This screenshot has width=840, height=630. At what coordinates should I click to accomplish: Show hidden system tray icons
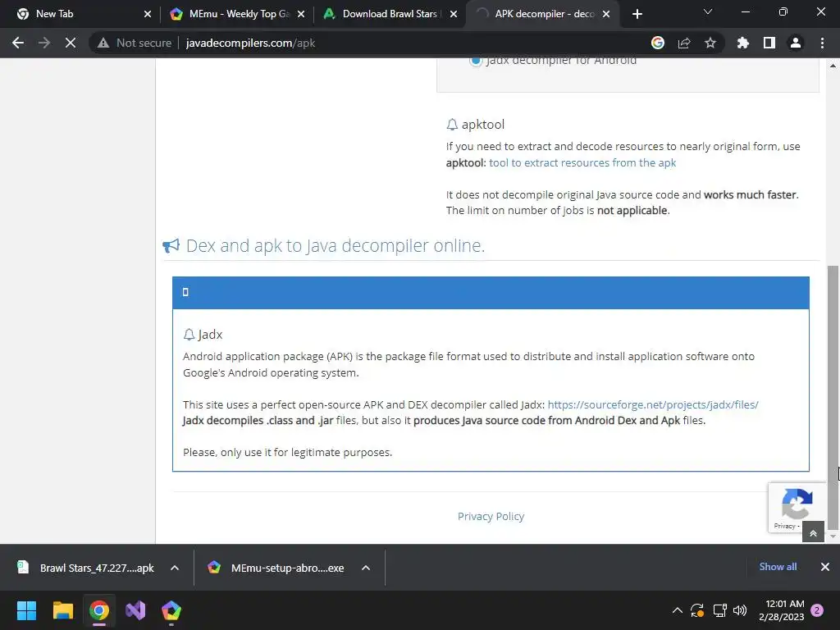click(677, 610)
